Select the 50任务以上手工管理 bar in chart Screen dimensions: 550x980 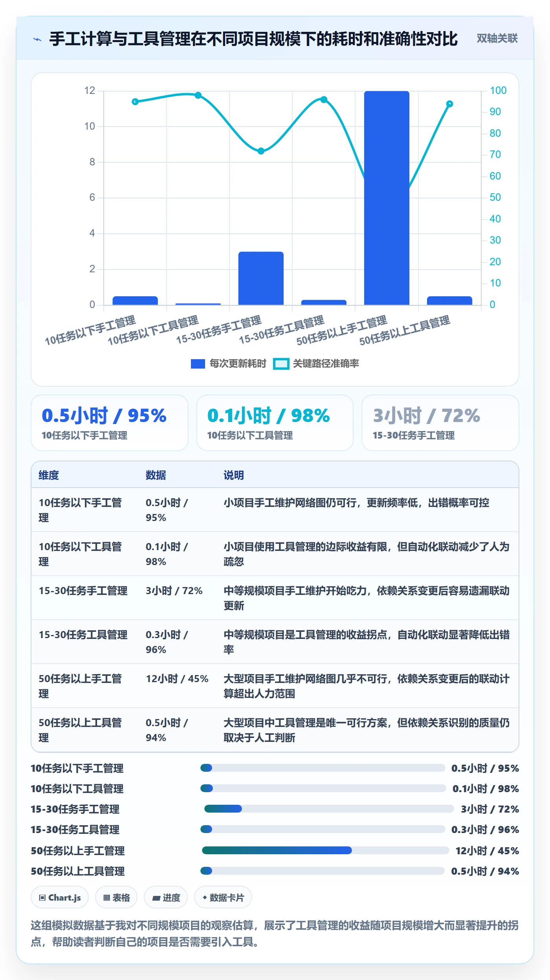coord(387,198)
